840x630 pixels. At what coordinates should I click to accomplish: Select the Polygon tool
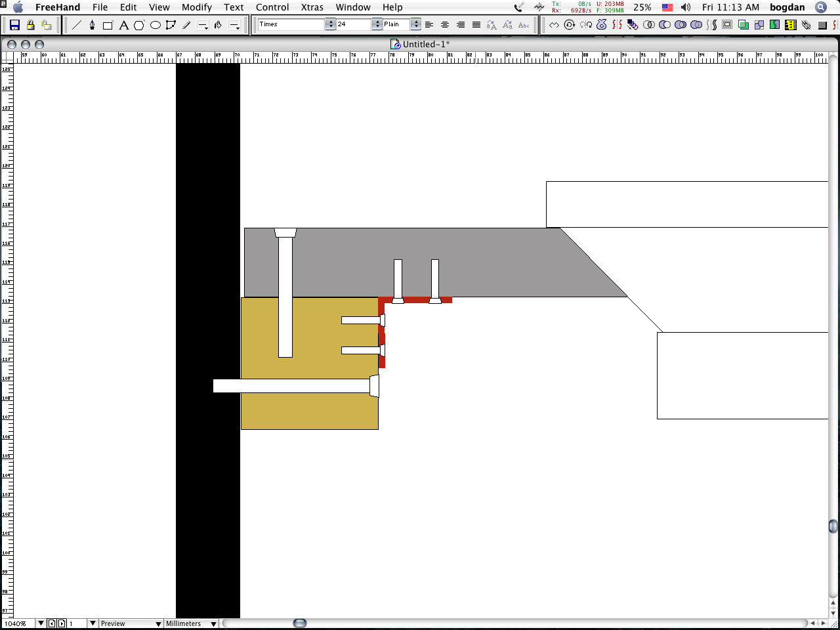(x=139, y=25)
